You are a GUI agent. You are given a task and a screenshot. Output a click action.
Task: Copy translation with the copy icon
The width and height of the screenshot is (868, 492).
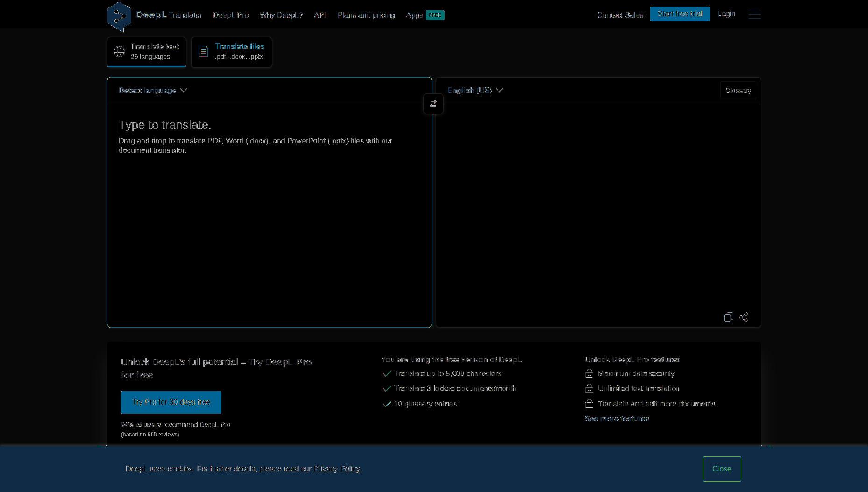(728, 317)
